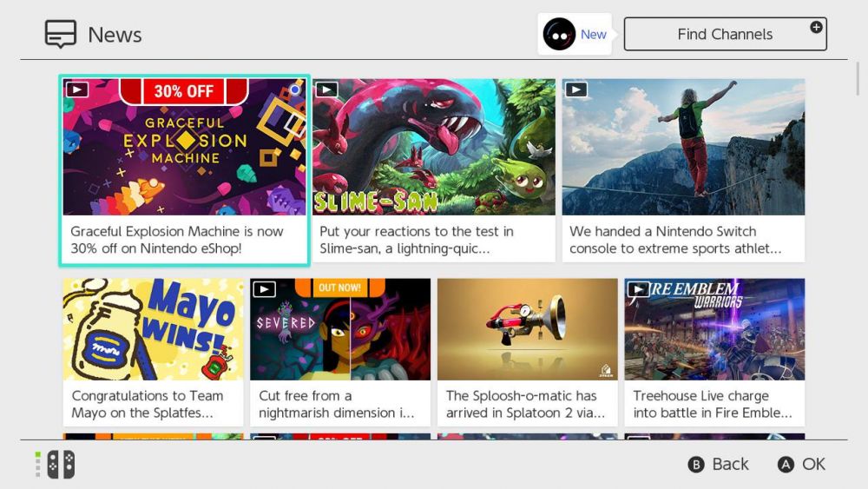Click headline "Congratulations to Team Mayo"
The width and height of the screenshot is (868, 489).
coord(148,404)
